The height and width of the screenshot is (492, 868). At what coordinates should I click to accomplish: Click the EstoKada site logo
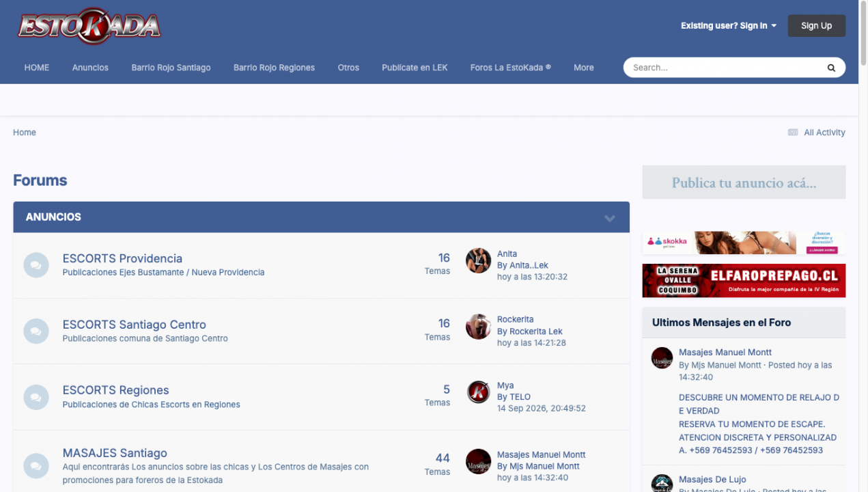pos(89,26)
